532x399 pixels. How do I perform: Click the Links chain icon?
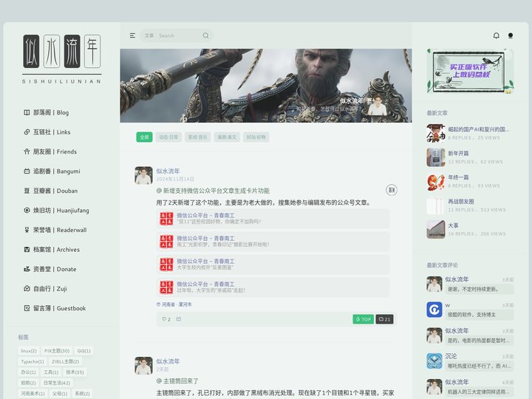point(27,132)
